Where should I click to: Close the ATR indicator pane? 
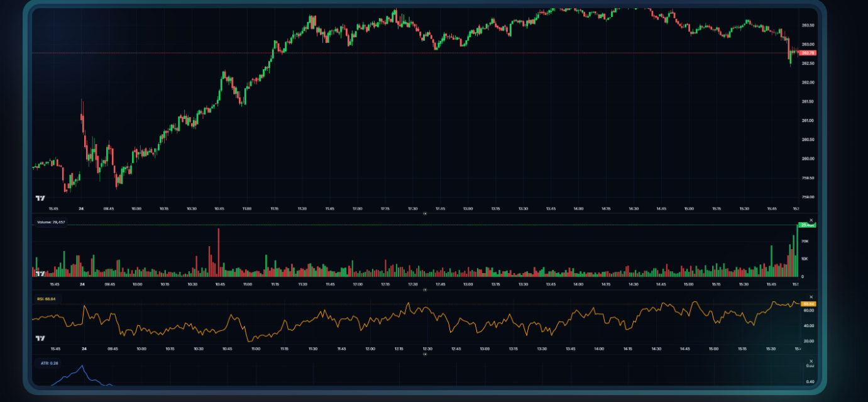tap(811, 362)
